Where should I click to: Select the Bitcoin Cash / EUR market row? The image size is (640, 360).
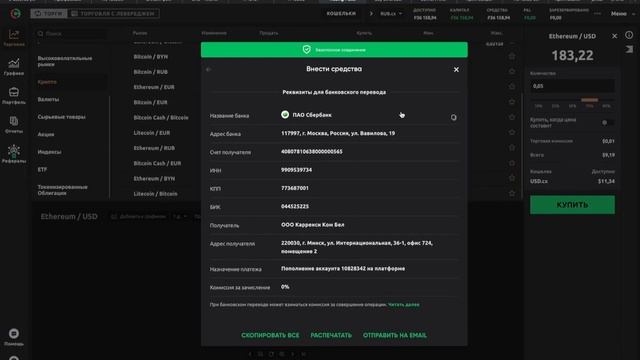157,163
